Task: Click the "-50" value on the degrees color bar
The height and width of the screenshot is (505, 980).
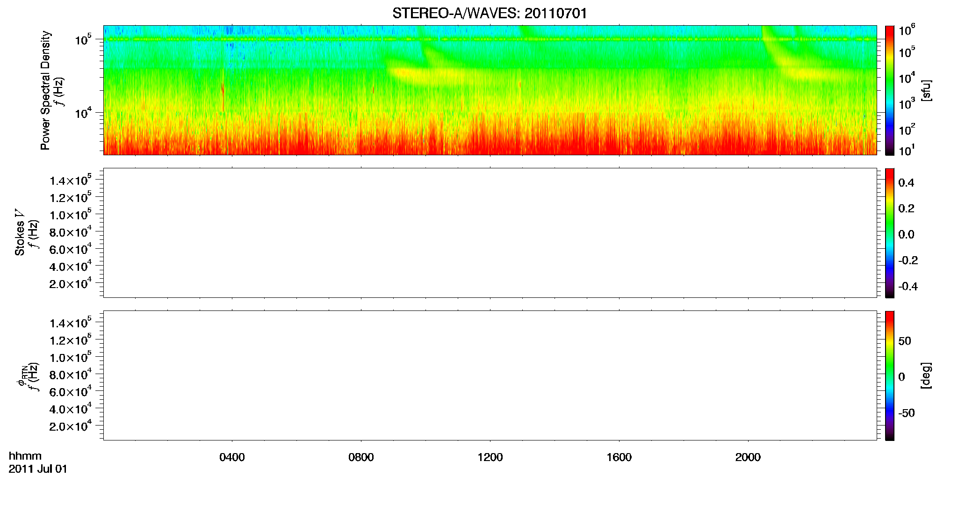Action: coord(907,413)
